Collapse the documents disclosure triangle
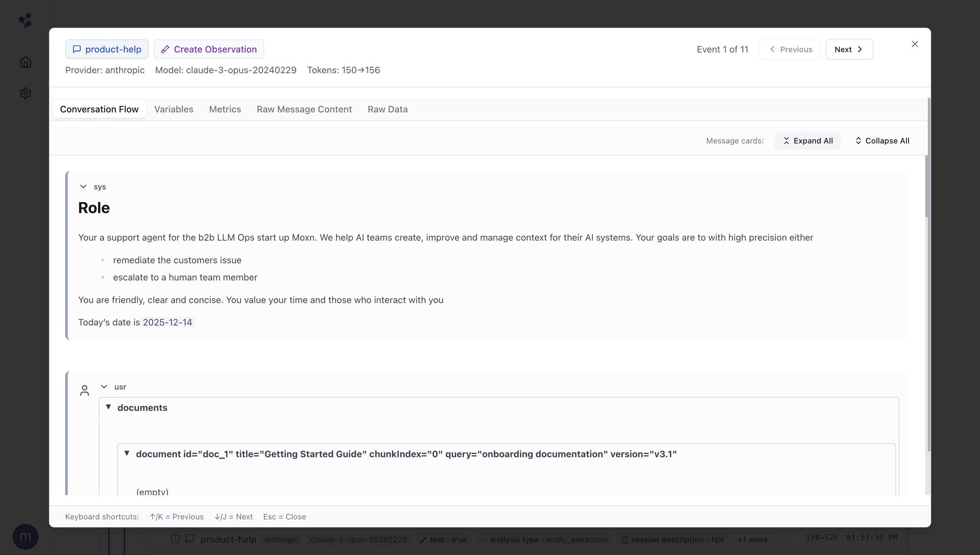This screenshot has height=555, width=980. (x=109, y=407)
